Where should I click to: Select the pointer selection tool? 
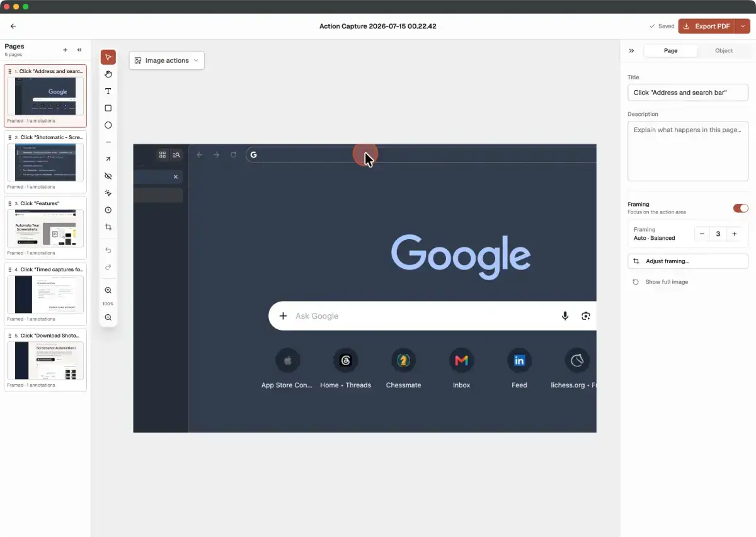[x=108, y=57]
